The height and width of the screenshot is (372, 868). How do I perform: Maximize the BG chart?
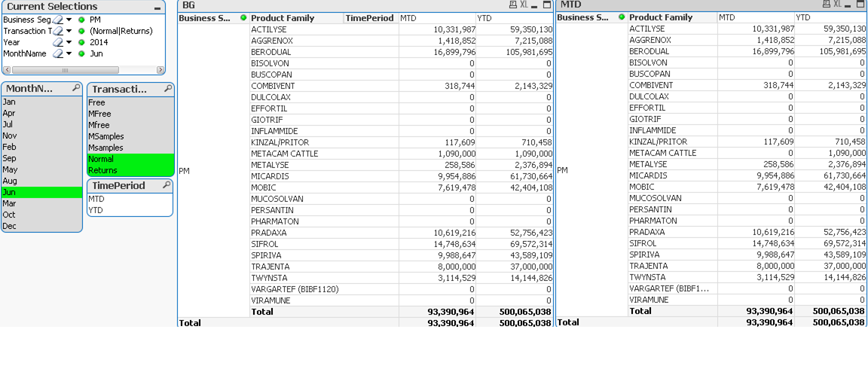coord(547,5)
